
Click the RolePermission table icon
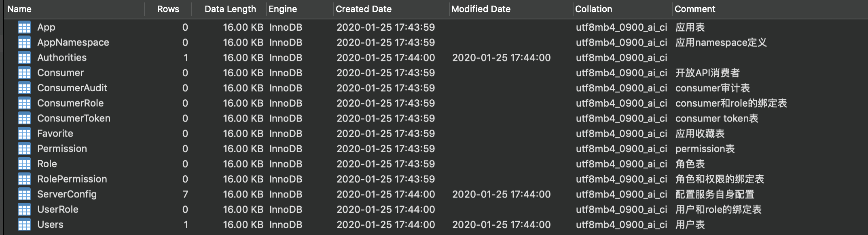(24, 179)
